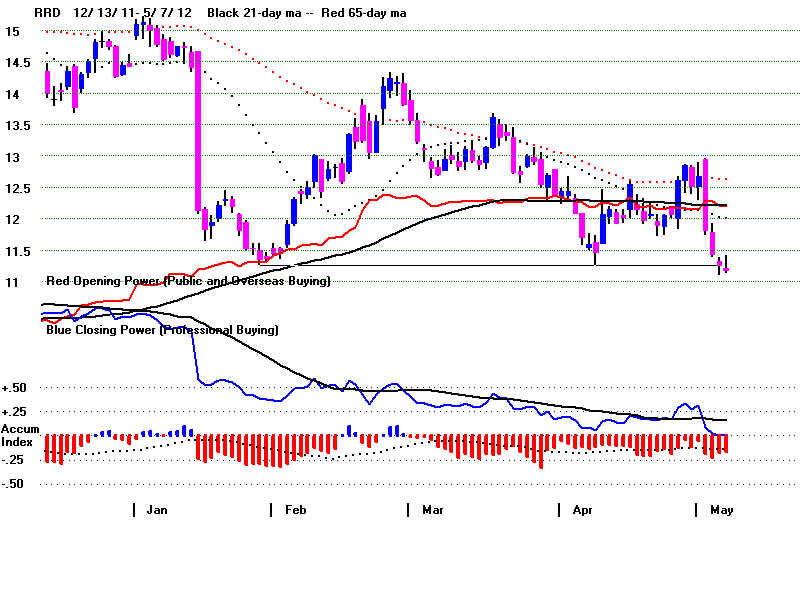Viewport: 800px width, 600px height.
Task: Select the Black 21-day ma legend label
Action: click(x=258, y=13)
